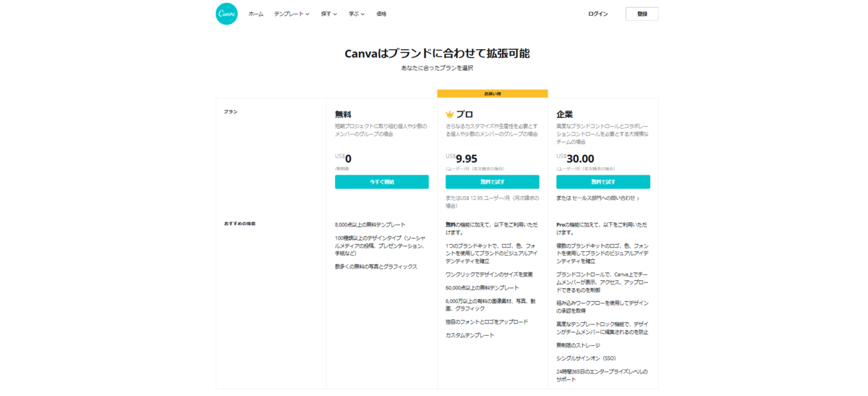The width and height of the screenshot is (868, 396).
Task: Click the Canvaはブランドに合わせて拡張可能 headline
Action: pos(437,54)
